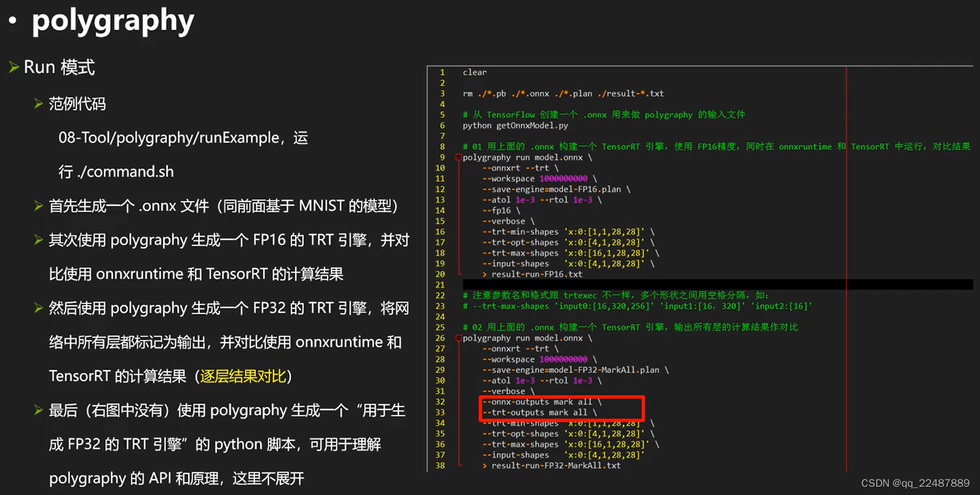Click '--trt-max-shapes' on line 36
The image size is (980, 495).
coord(571,445)
